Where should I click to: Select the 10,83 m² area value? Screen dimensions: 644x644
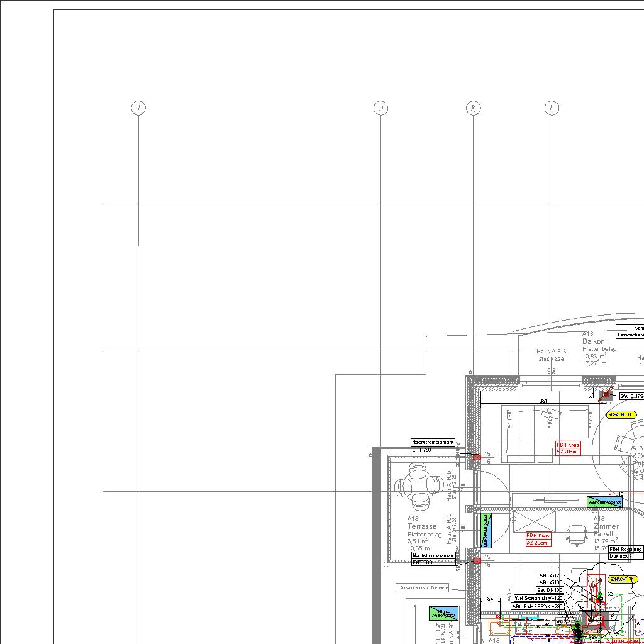coord(594,356)
